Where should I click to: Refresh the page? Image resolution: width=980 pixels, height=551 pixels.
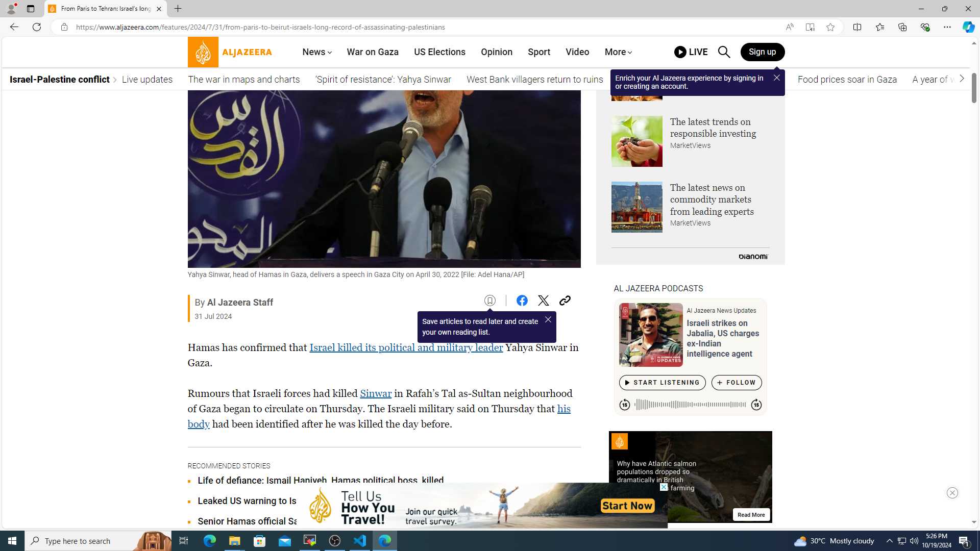(37, 27)
